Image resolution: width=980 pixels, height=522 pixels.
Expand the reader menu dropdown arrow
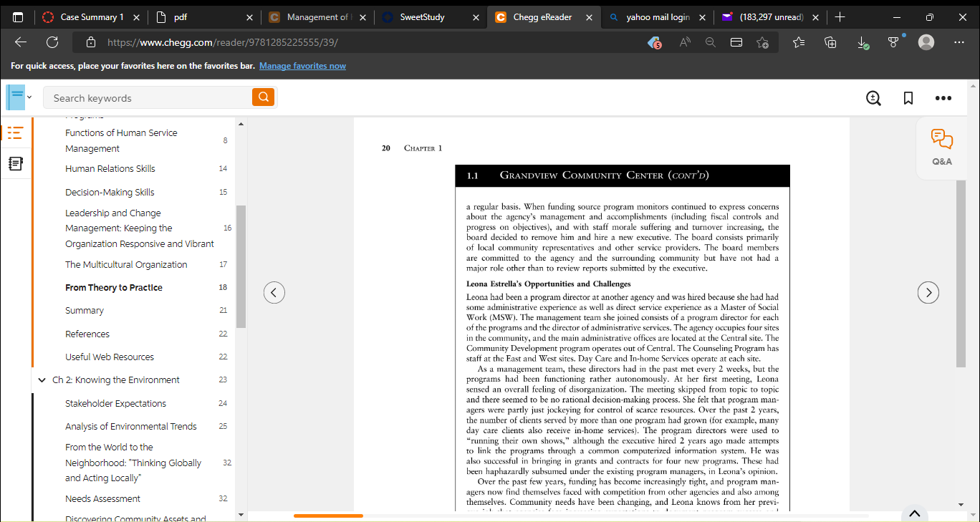coord(29,97)
